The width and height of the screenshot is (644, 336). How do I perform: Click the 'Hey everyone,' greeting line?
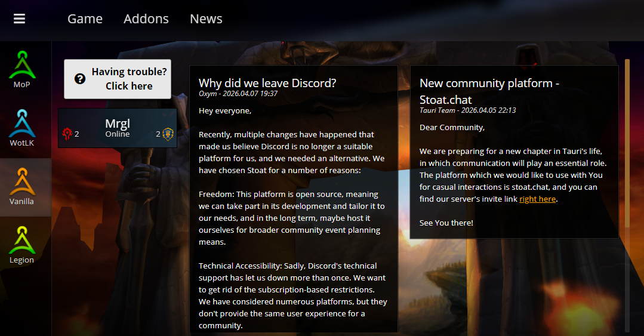point(225,111)
